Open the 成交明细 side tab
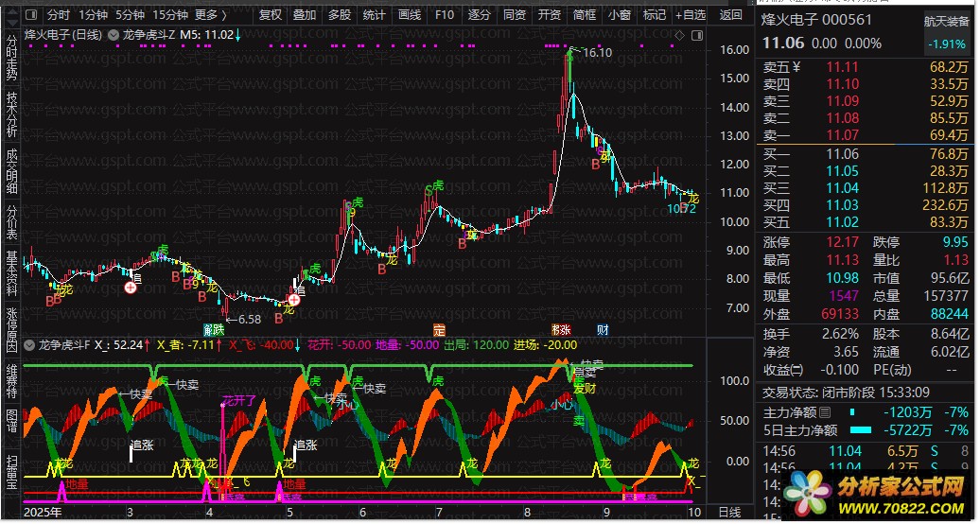 click(12, 171)
